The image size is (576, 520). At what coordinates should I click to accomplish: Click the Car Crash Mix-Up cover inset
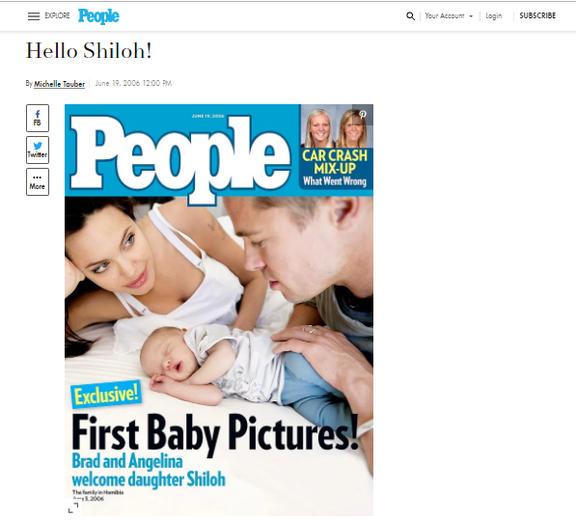coord(336,147)
